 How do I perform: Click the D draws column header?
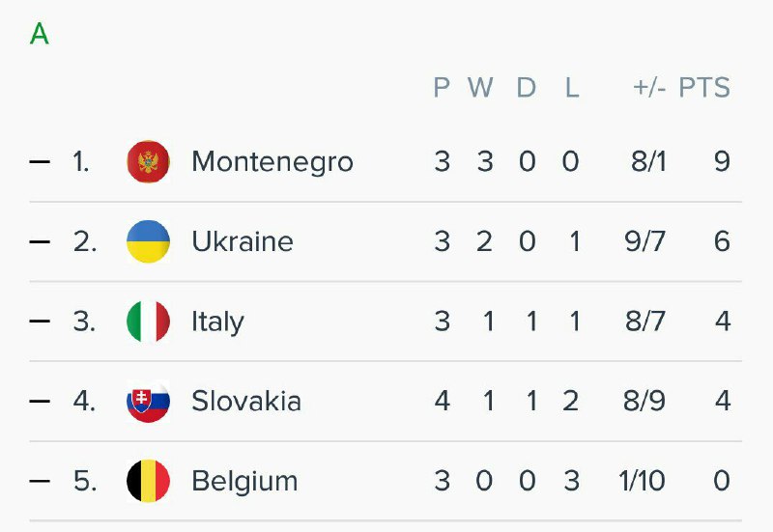[x=526, y=88]
